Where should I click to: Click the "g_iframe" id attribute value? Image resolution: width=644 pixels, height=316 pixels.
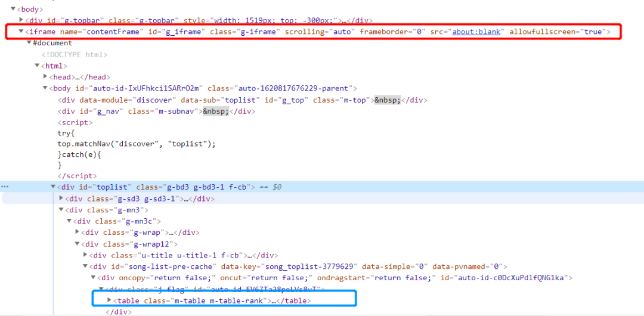(182, 32)
